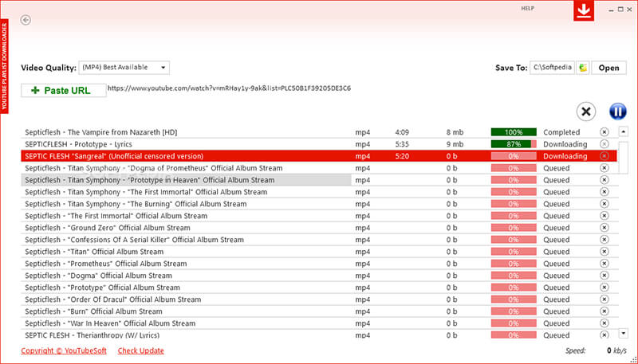Remove queued "Burn" Official Album Stream item
Viewport: 638px width, 364px height.
tap(605, 311)
